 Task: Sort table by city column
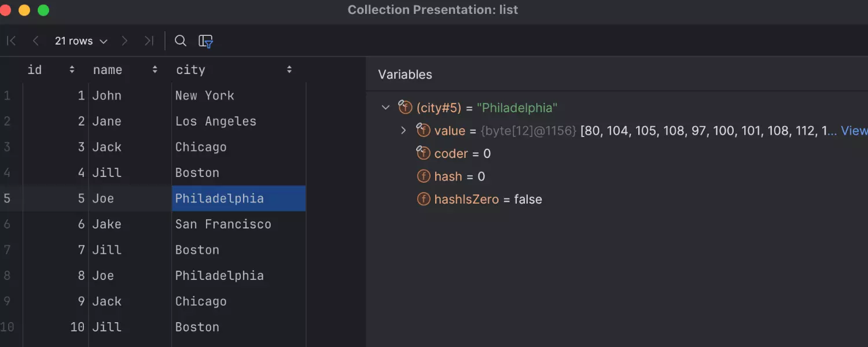pyautogui.click(x=289, y=70)
